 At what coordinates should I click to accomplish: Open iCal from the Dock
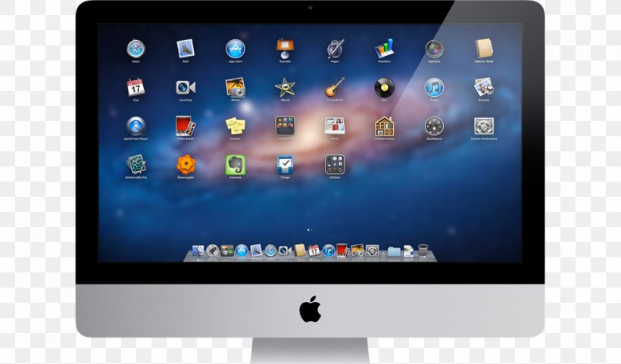(x=314, y=250)
